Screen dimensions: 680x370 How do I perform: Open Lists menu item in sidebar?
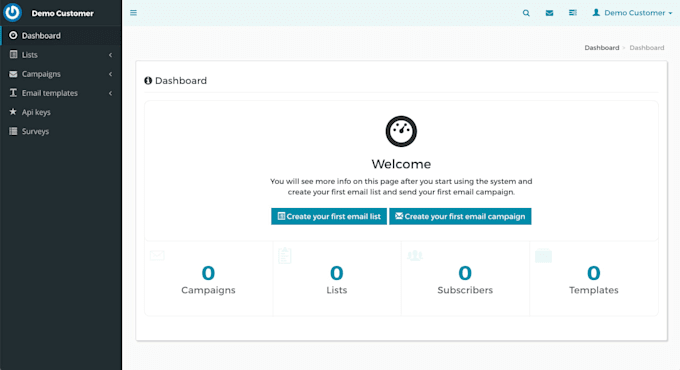coord(61,55)
